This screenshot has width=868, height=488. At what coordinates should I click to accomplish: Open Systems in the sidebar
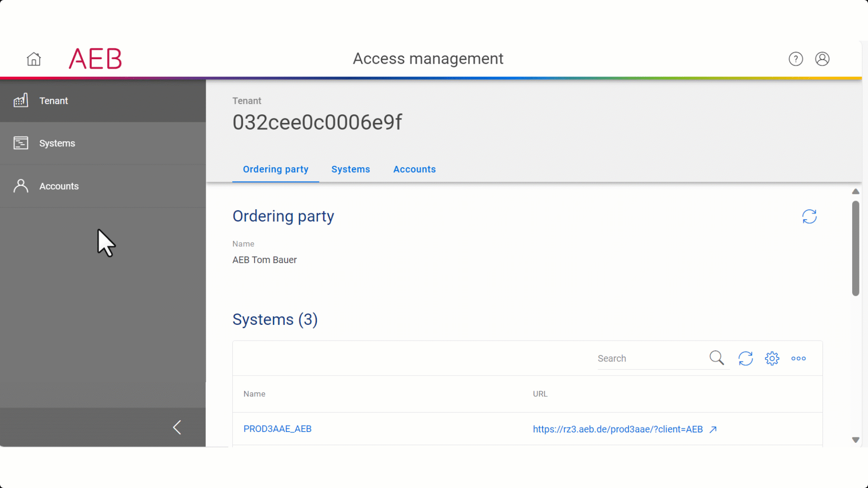tap(57, 143)
